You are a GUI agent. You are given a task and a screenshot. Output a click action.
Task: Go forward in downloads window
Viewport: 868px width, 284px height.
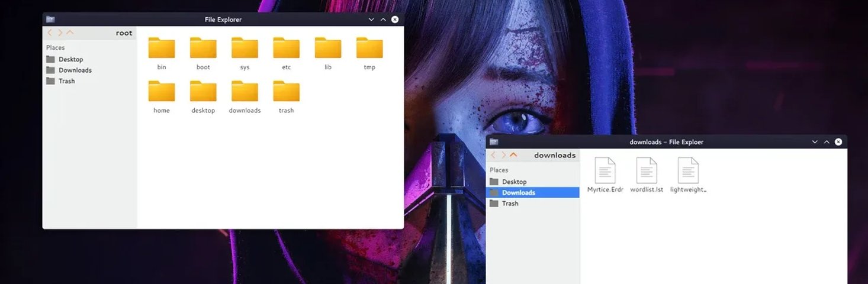tap(503, 155)
